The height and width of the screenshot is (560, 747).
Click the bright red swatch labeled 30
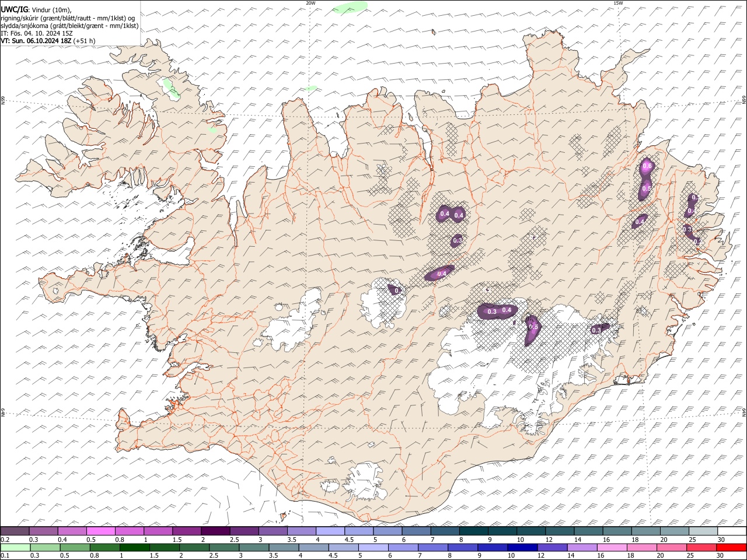[x=732, y=547]
